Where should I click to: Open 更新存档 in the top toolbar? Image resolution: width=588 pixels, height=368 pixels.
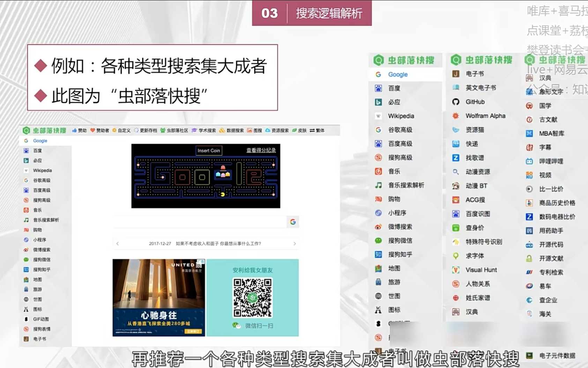[x=146, y=130]
